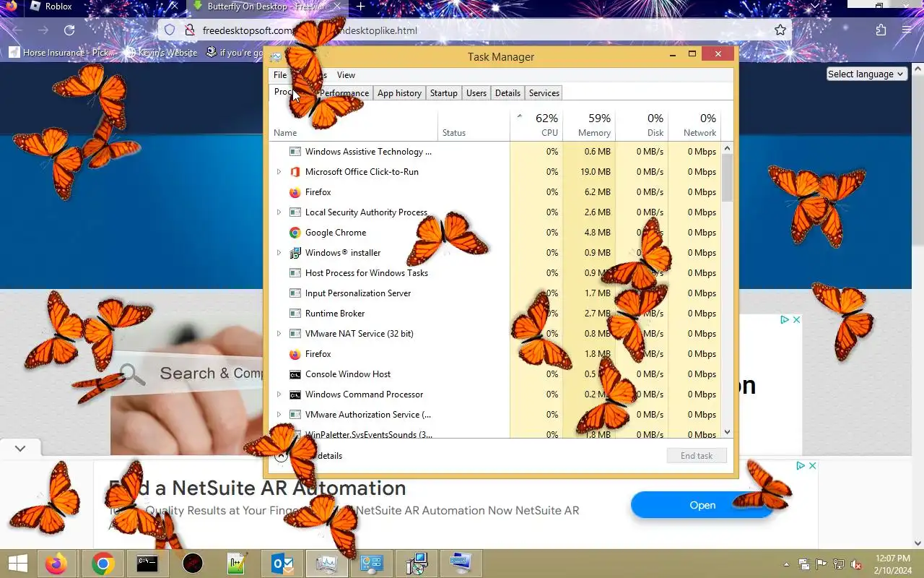Open the Details tab
924x578 pixels.
[x=507, y=93]
